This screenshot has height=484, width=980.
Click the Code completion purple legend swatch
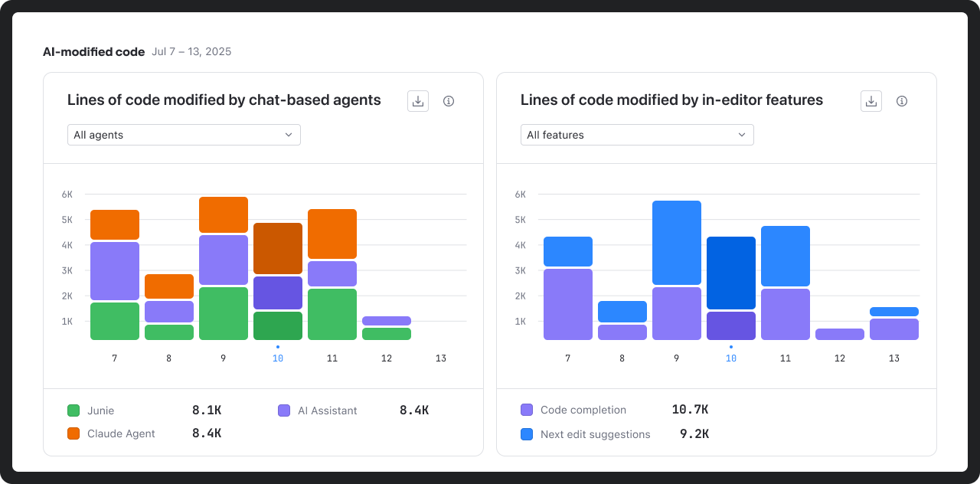[x=527, y=410]
